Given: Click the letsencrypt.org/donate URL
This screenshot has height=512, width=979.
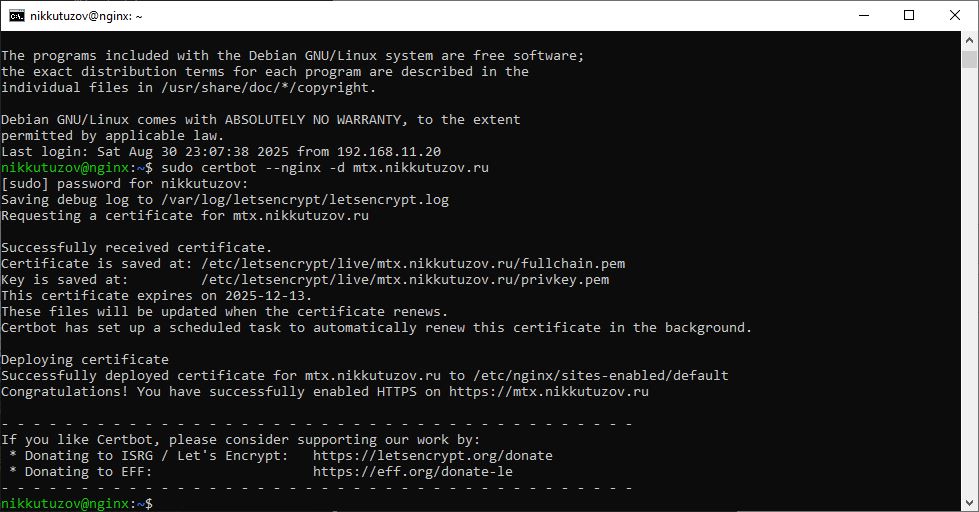Looking at the screenshot, I should click(432, 456).
